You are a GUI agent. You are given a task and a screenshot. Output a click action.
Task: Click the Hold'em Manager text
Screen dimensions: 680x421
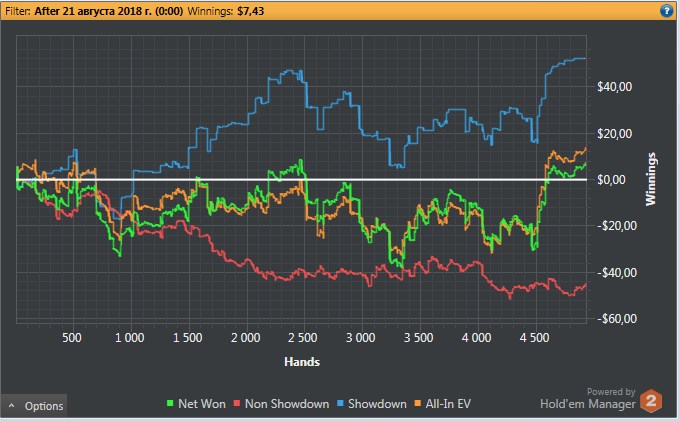588,404
